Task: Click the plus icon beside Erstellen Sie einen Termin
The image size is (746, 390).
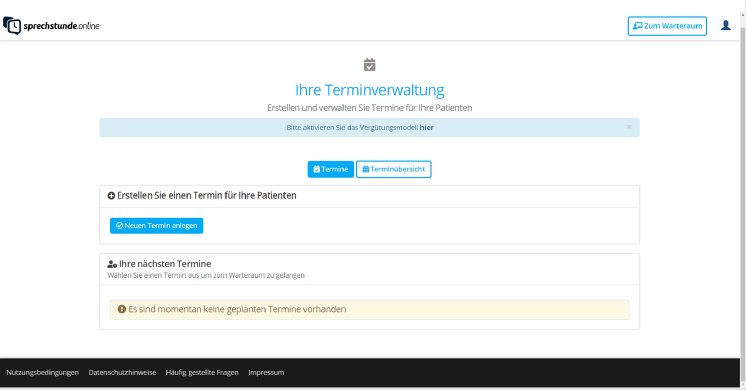Action: point(111,195)
